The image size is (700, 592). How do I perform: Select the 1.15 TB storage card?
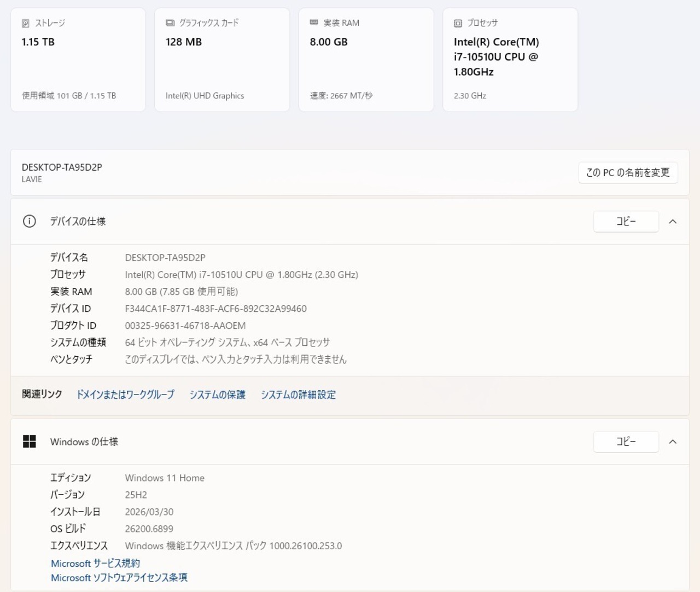(78, 60)
